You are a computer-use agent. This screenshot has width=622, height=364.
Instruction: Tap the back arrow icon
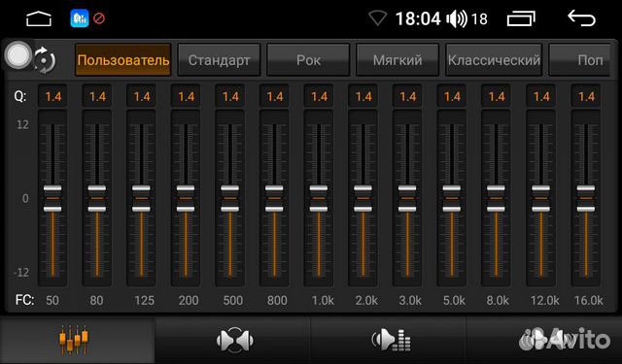(x=581, y=18)
